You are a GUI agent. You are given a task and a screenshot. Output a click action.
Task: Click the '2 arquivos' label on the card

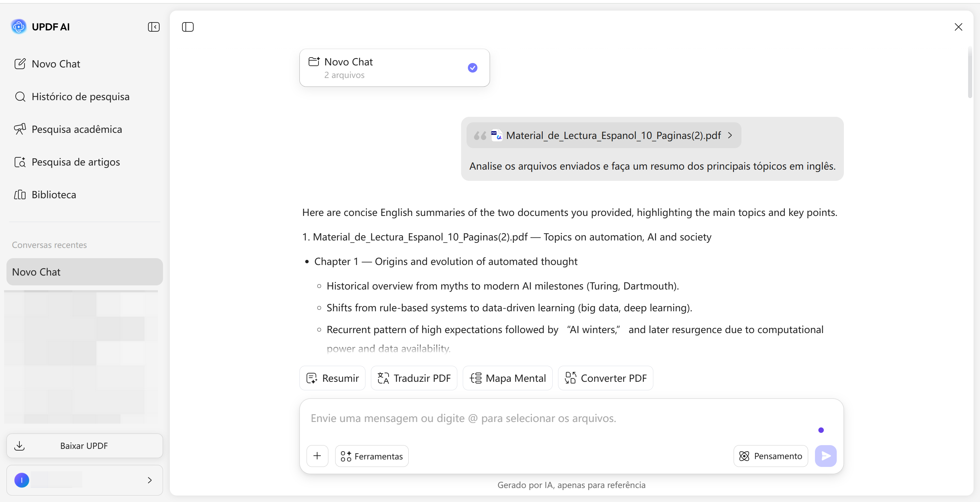click(x=344, y=75)
